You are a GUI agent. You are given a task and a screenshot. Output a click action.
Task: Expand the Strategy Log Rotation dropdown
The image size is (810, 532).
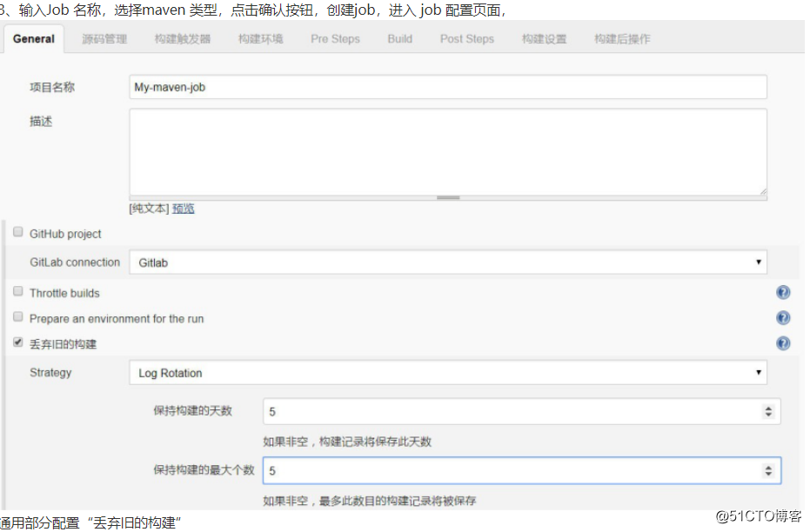448,373
